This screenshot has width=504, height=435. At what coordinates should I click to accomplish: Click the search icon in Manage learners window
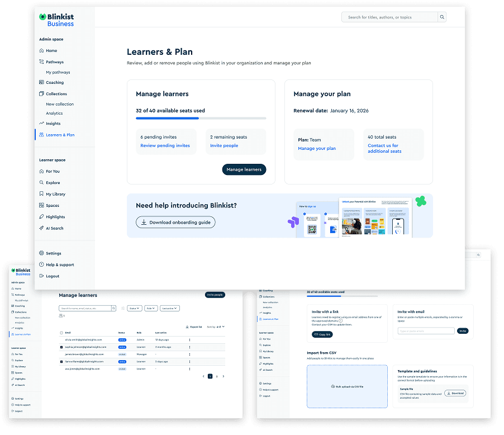pos(113,308)
